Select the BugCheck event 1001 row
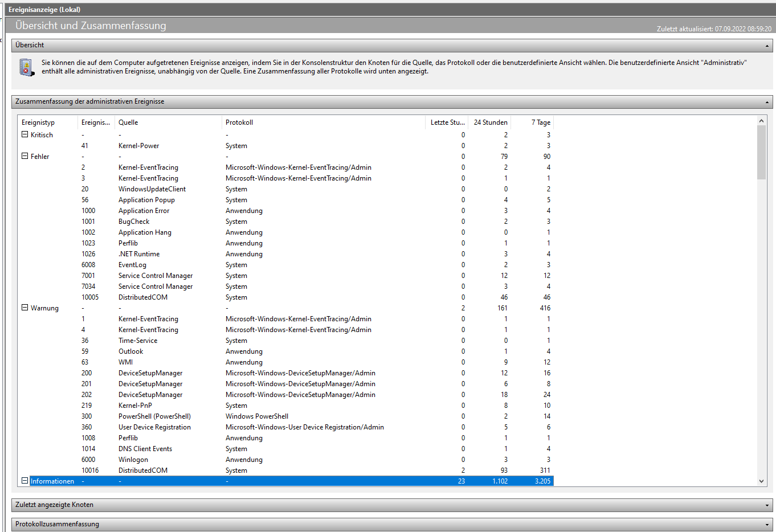Screen dimensions: 776x532 (x=285, y=222)
